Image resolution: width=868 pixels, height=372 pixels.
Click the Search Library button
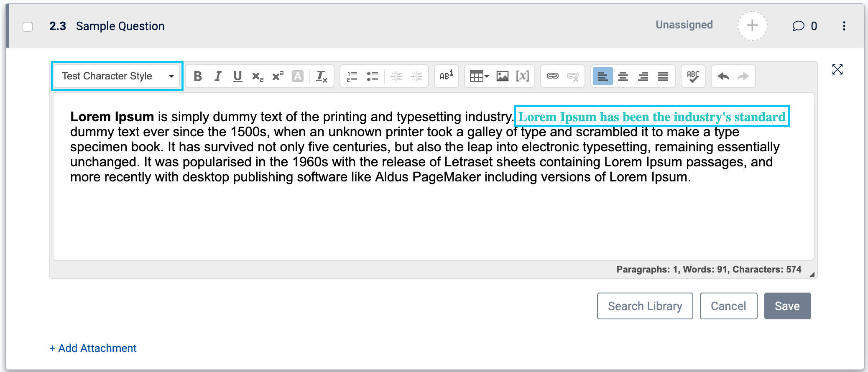click(645, 306)
